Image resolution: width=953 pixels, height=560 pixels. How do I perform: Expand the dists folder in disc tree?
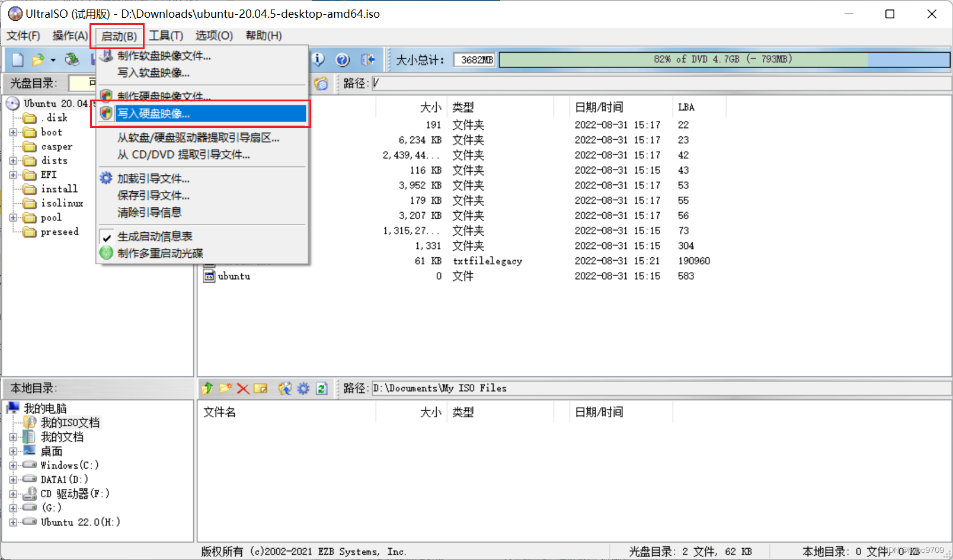13,161
